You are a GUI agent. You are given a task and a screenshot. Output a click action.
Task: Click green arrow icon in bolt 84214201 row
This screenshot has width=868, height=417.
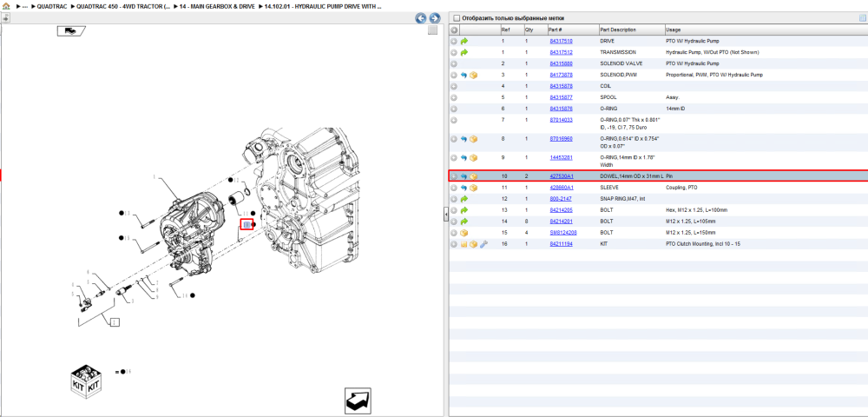coord(464,221)
